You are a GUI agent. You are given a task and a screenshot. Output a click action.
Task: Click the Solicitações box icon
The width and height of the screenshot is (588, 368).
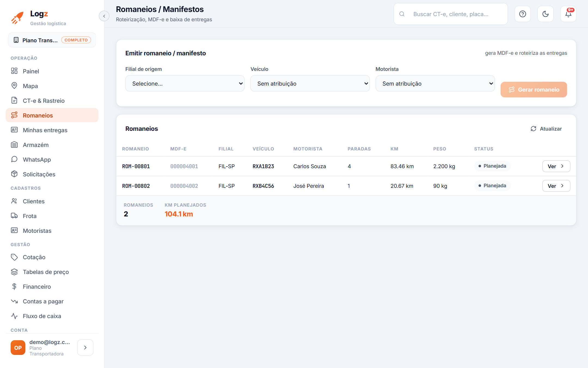pyautogui.click(x=14, y=174)
